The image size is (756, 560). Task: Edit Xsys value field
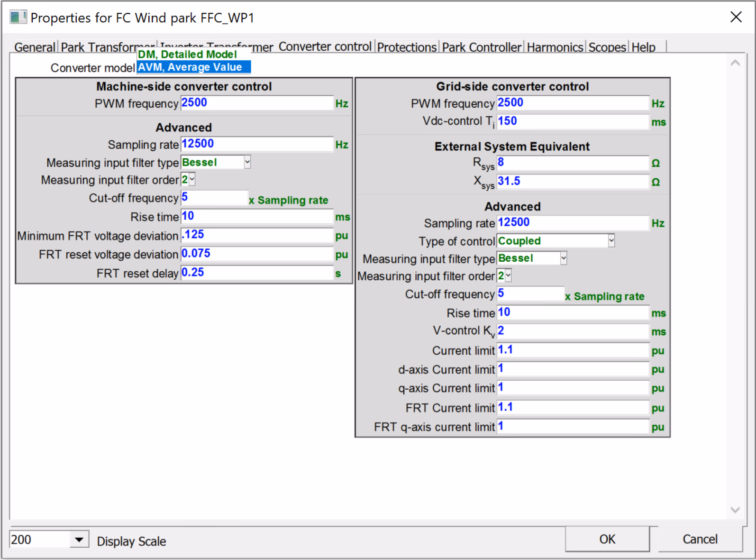coord(573,182)
